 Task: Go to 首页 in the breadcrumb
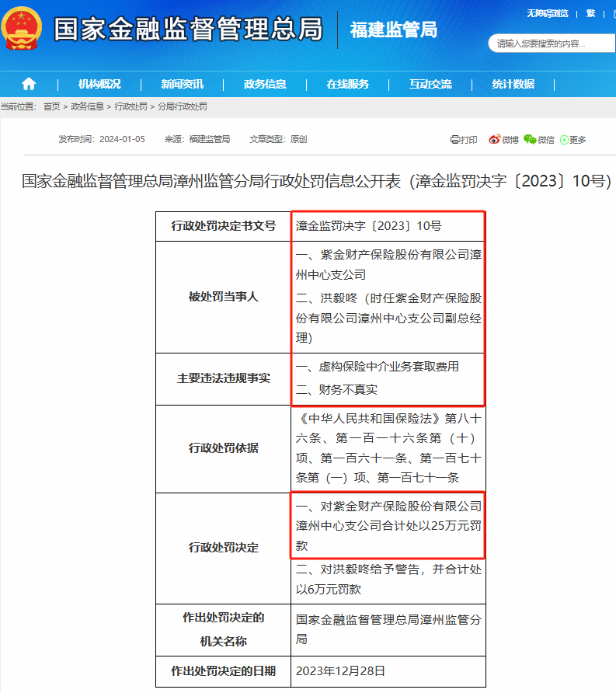tap(52, 106)
